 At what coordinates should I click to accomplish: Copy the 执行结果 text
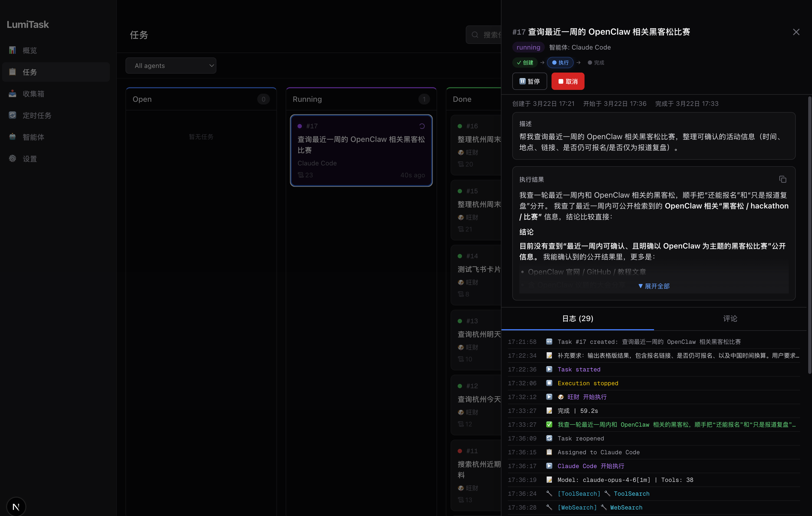783,179
